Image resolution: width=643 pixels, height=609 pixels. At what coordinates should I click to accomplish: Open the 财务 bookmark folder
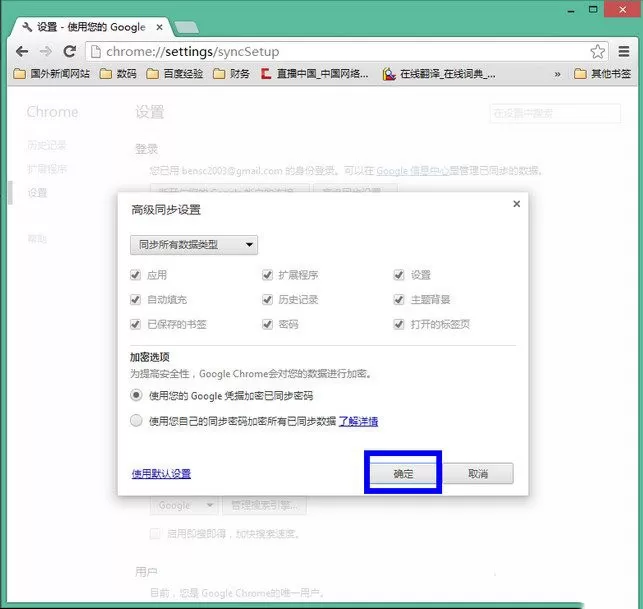(x=232, y=74)
